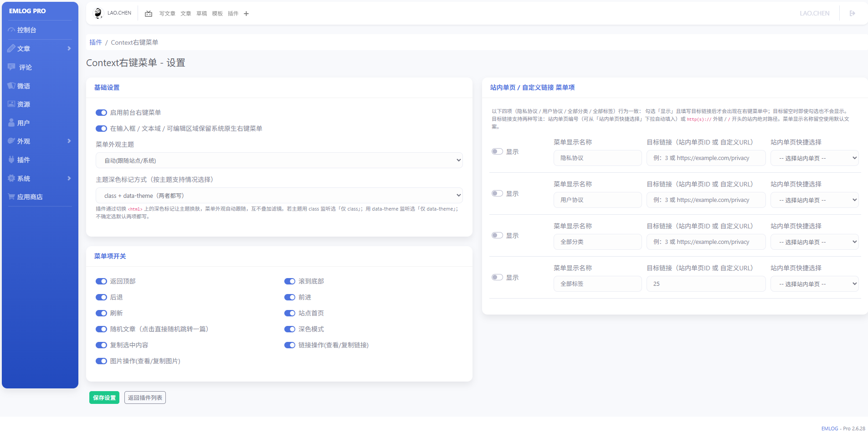Viewport: 868px width, 439px height.
Task: Click the 应用商店 cart icon in the sidebar
Action: [11, 196]
